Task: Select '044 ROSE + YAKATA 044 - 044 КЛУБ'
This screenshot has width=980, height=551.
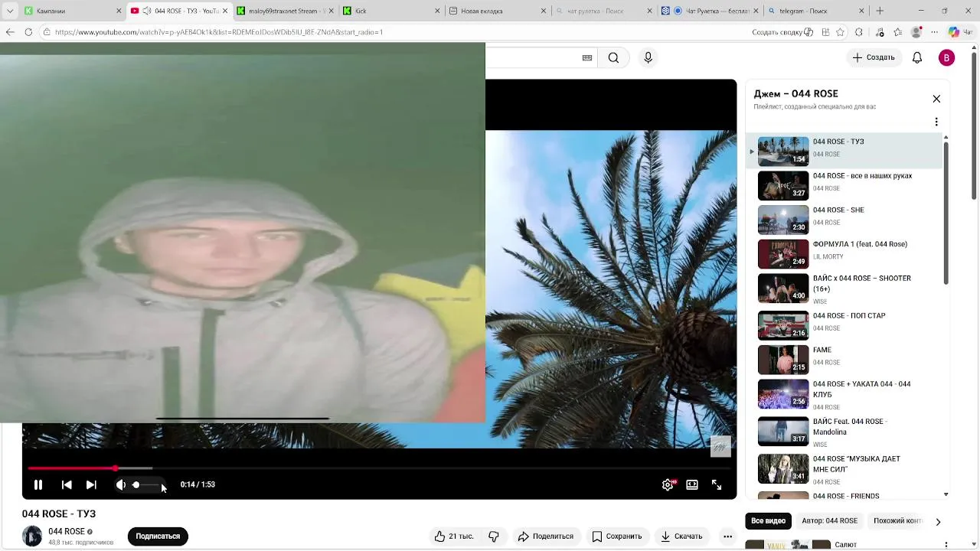Action: pyautogui.click(x=844, y=395)
